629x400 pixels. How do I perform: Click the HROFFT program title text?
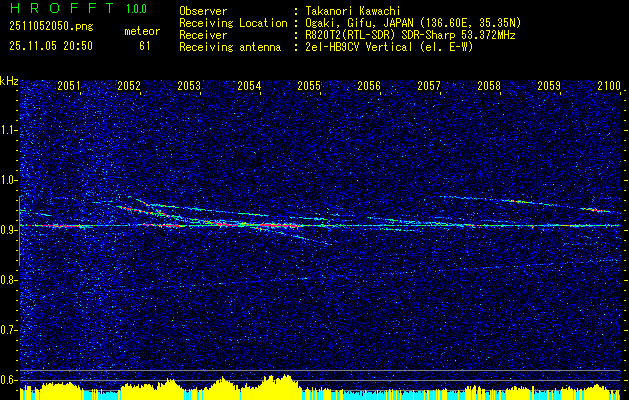[x=62, y=8]
